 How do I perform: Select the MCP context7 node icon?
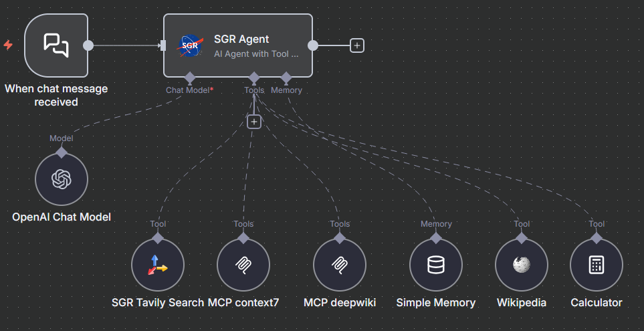click(243, 265)
